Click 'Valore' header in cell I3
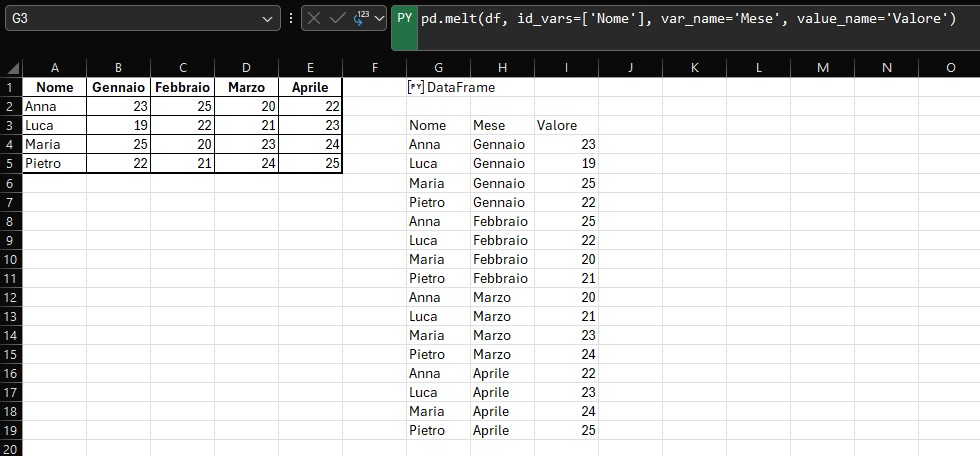The width and height of the screenshot is (980, 456). click(x=557, y=126)
